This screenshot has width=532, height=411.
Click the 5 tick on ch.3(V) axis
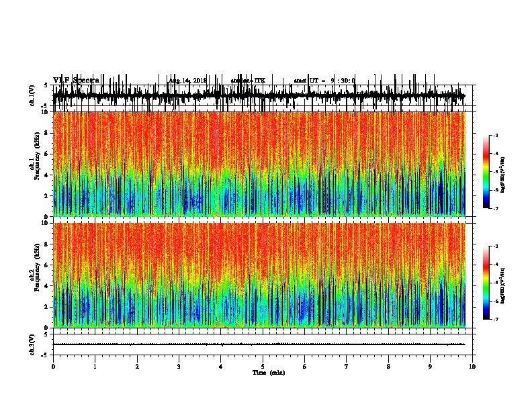(x=46, y=334)
